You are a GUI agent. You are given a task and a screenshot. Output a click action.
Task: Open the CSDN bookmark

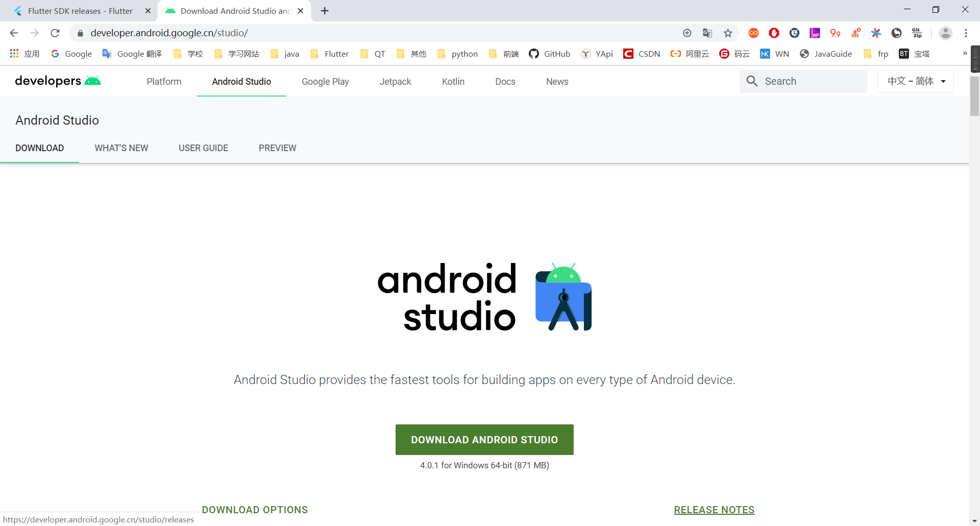click(x=642, y=54)
